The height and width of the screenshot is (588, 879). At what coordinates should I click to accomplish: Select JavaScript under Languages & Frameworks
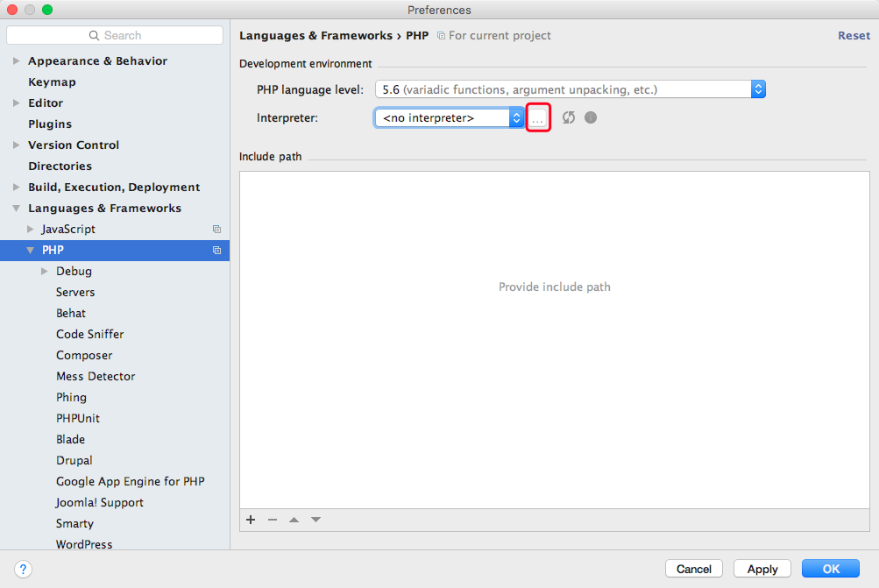pyautogui.click(x=68, y=230)
